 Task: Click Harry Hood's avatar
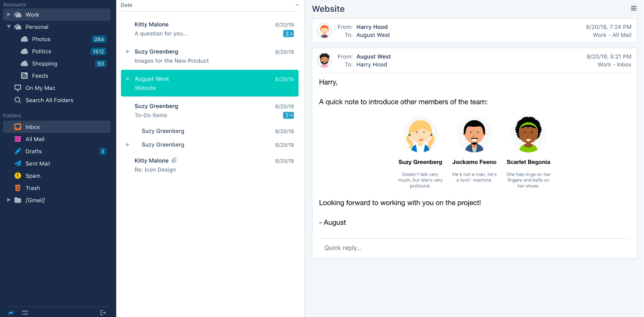[x=324, y=31]
